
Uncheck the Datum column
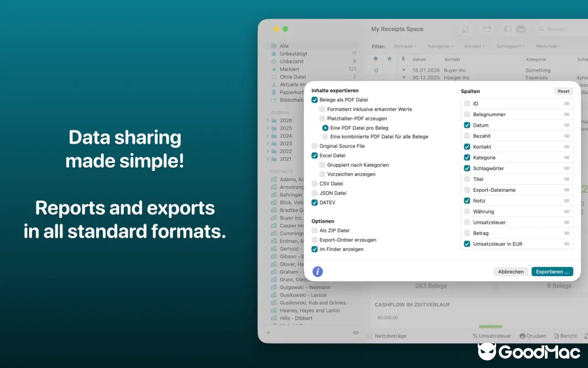pos(467,125)
